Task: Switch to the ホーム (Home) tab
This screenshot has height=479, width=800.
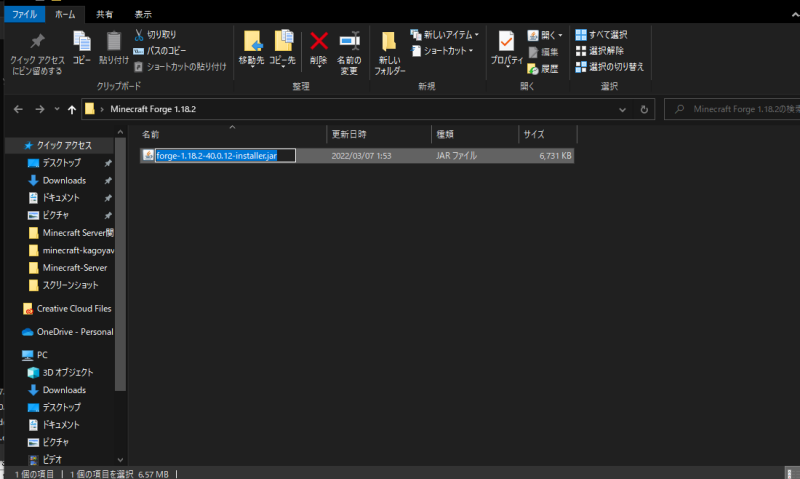Action: (65, 14)
